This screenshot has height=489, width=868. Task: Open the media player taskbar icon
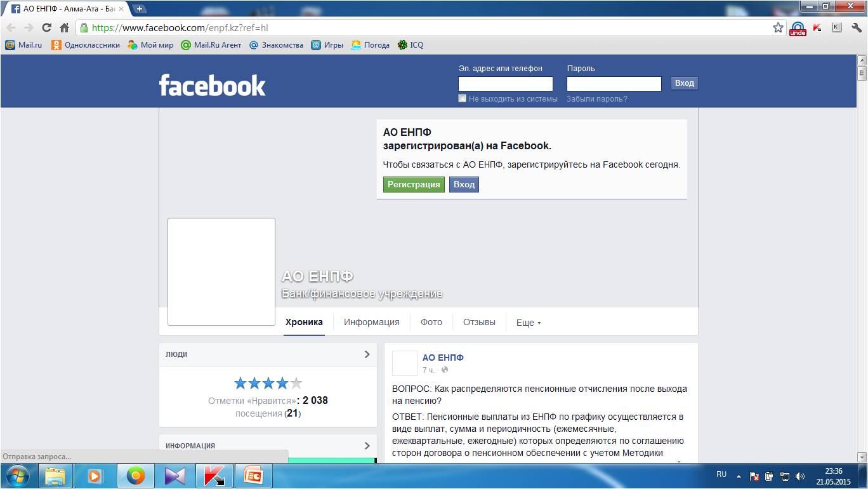[95, 476]
